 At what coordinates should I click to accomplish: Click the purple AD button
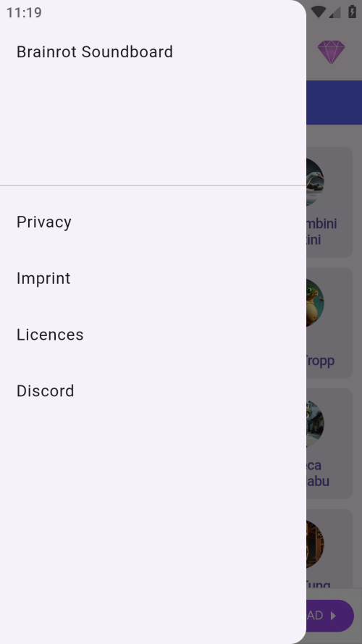click(330, 615)
